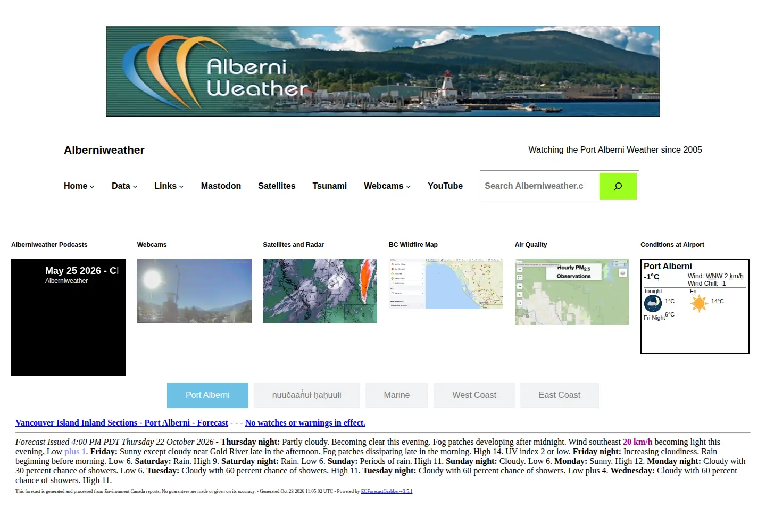Screen dimensions: 766x532
Task: Expand the Links menu chevron
Action: [181, 187]
